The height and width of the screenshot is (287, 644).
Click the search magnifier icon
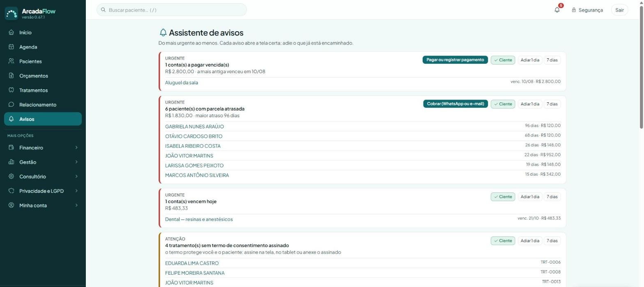click(x=103, y=10)
